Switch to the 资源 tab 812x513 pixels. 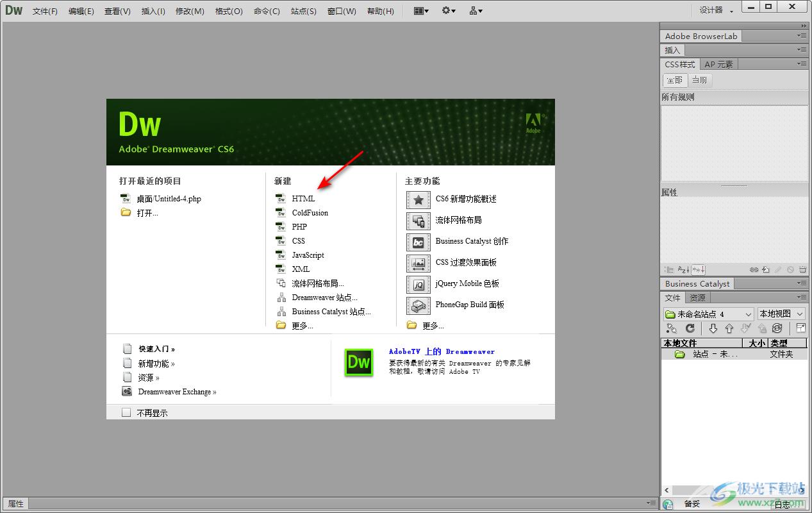[x=697, y=298]
